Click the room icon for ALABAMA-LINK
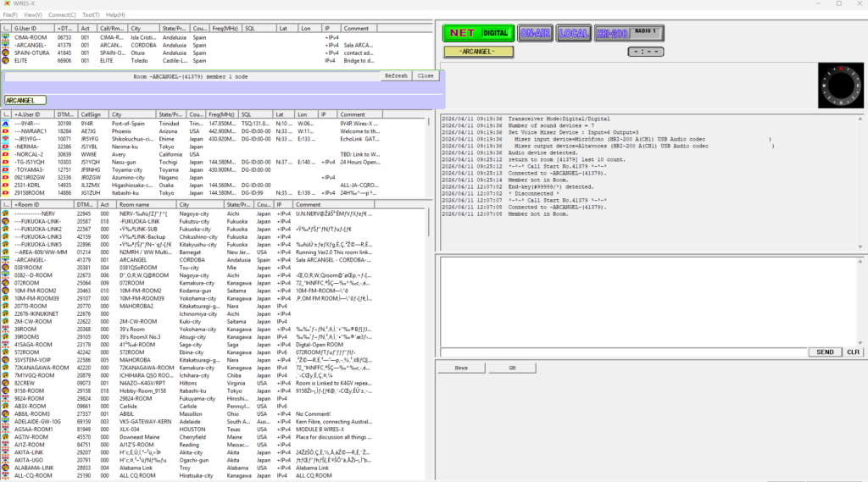This screenshot has width=868, height=482. pyautogui.click(x=7, y=468)
